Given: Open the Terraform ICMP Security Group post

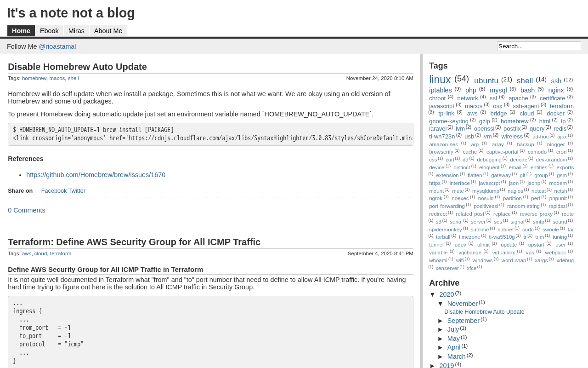Looking at the screenshot, I should point(134,242).
